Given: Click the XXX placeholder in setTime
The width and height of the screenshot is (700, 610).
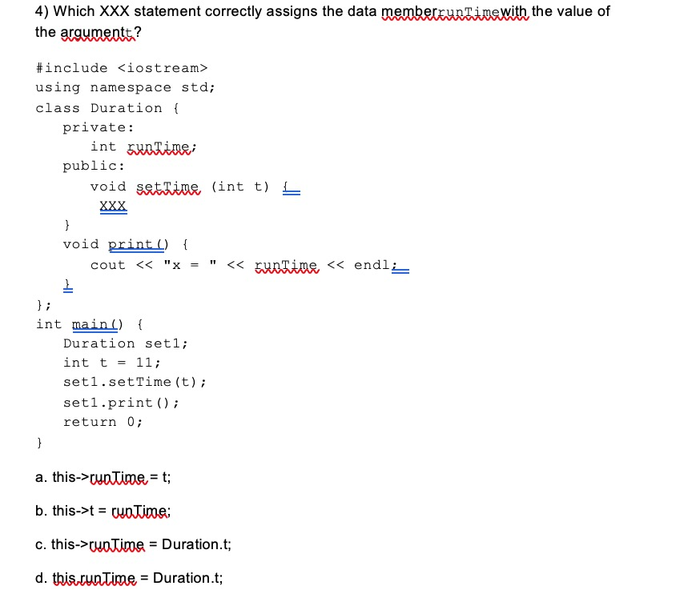Looking at the screenshot, I should point(114,206).
